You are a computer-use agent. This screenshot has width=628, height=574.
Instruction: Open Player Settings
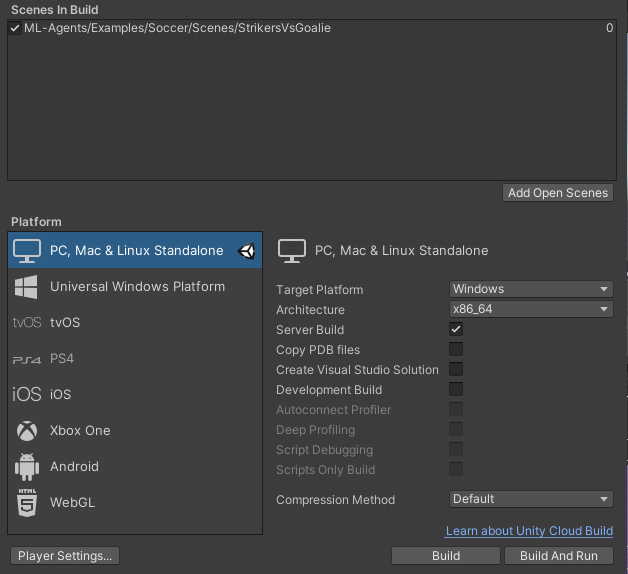coord(65,556)
